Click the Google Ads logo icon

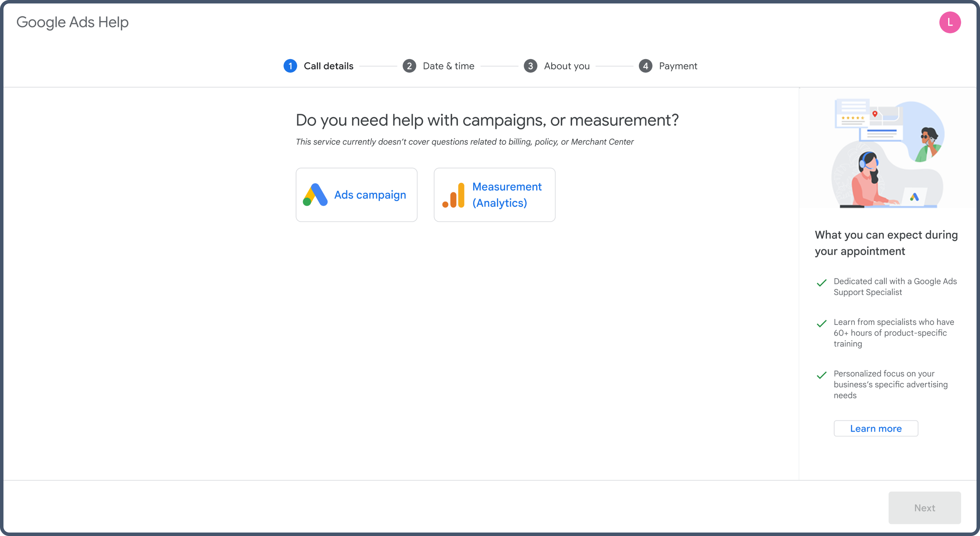coord(315,195)
